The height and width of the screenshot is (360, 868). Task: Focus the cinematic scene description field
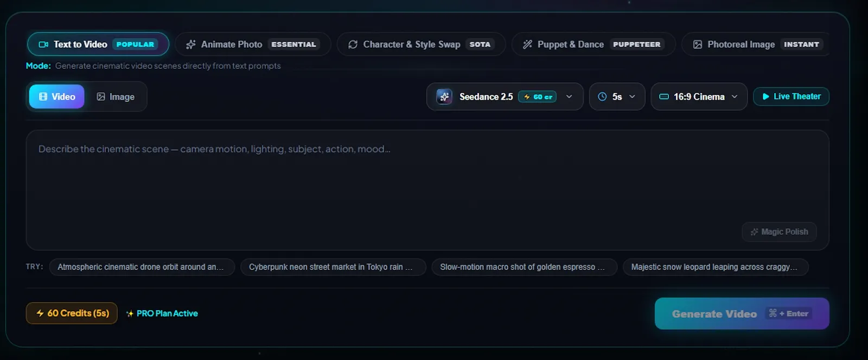pyautogui.click(x=427, y=190)
